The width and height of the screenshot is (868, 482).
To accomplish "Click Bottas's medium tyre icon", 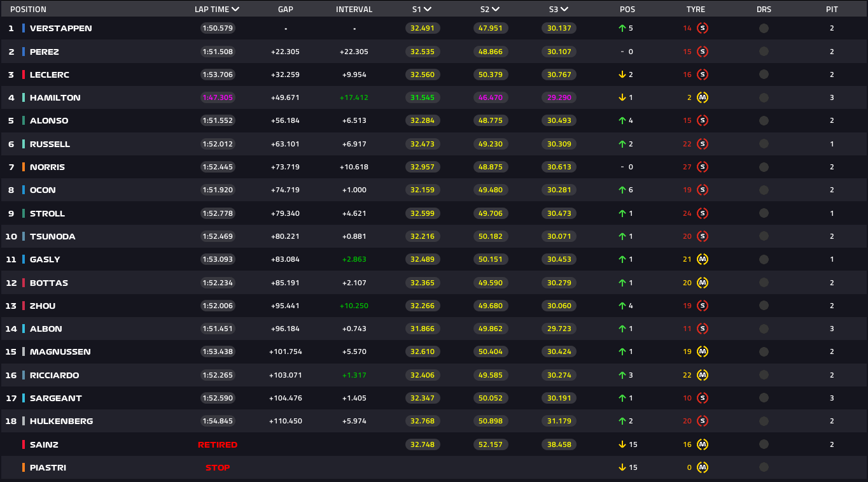I will (x=703, y=283).
